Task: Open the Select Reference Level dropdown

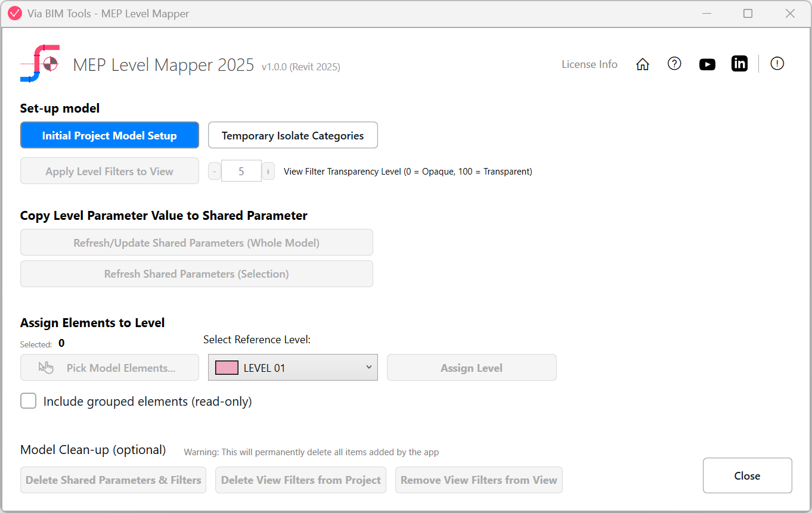Action: (293, 368)
